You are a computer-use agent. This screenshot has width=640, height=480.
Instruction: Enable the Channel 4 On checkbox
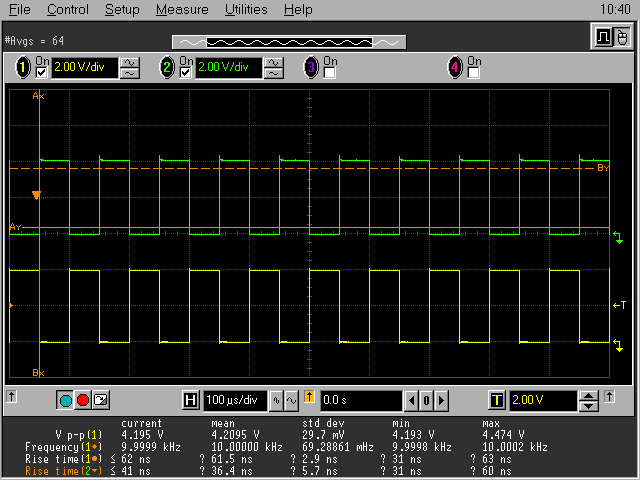pyautogui.click(x=474, y=73)
